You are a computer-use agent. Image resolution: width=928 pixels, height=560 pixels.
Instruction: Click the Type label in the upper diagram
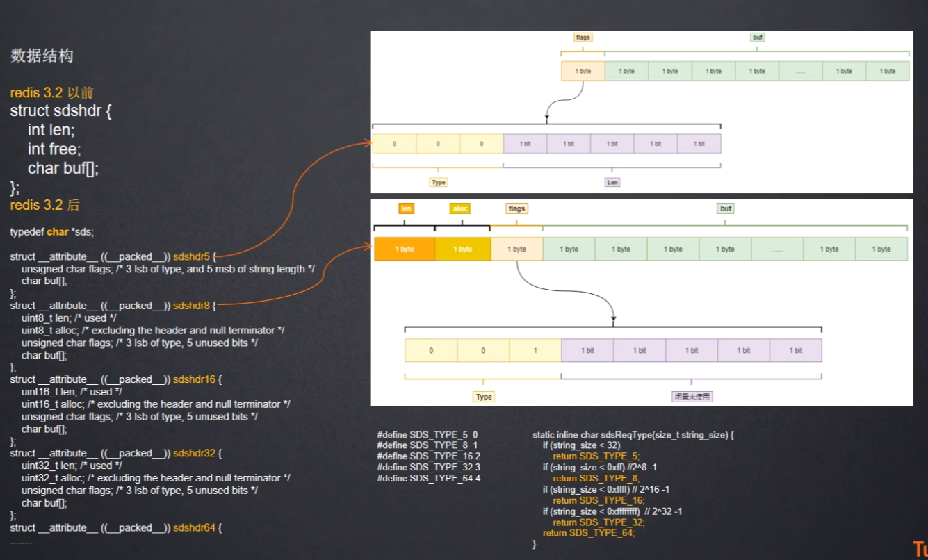pyautogui.click(x=439, y=182)
